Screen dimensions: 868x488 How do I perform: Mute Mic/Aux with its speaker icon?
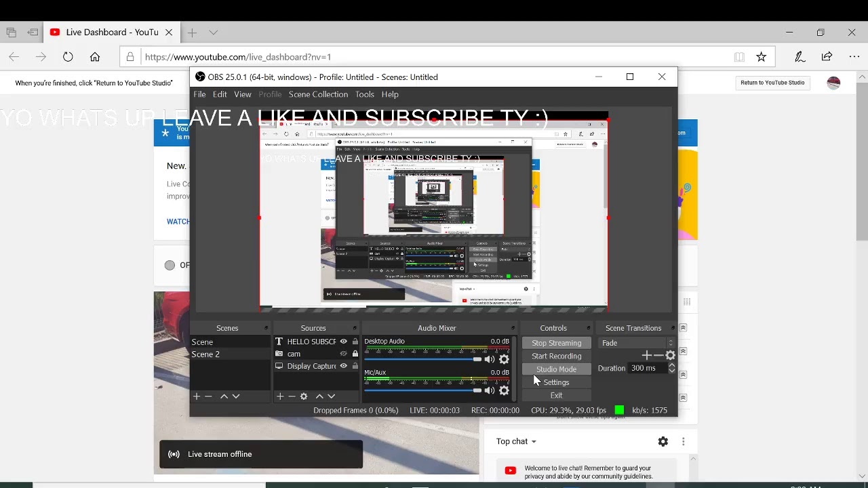[x=490, y=390]
